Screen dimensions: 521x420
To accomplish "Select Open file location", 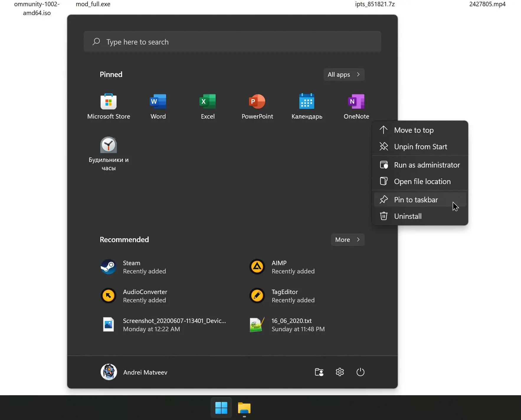I will [420, 181].
